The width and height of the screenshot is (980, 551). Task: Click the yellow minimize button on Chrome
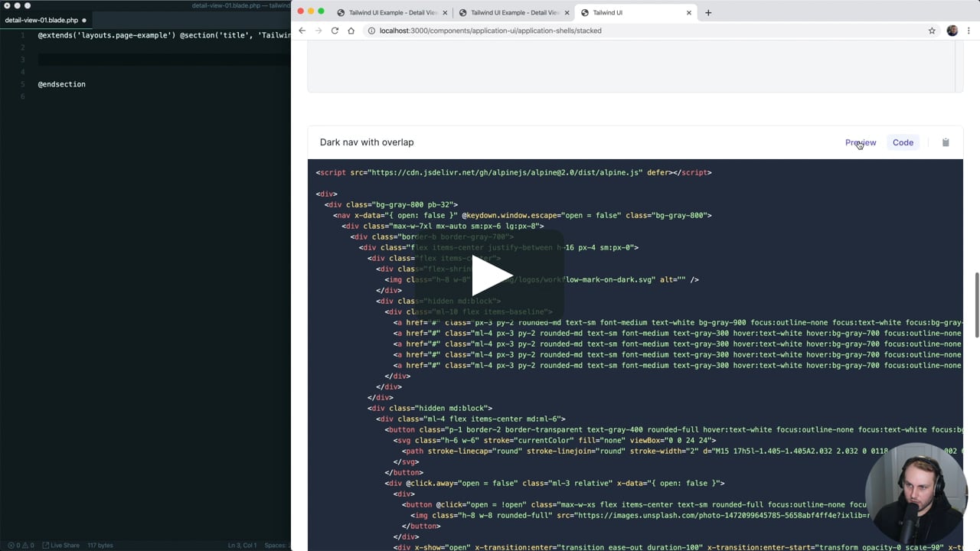[311, 11]
